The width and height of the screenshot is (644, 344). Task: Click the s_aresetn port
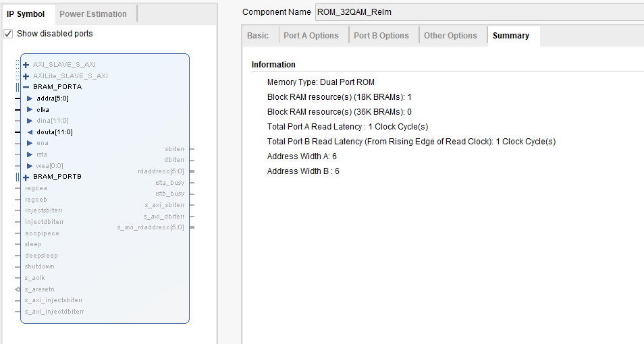[39, 289]
